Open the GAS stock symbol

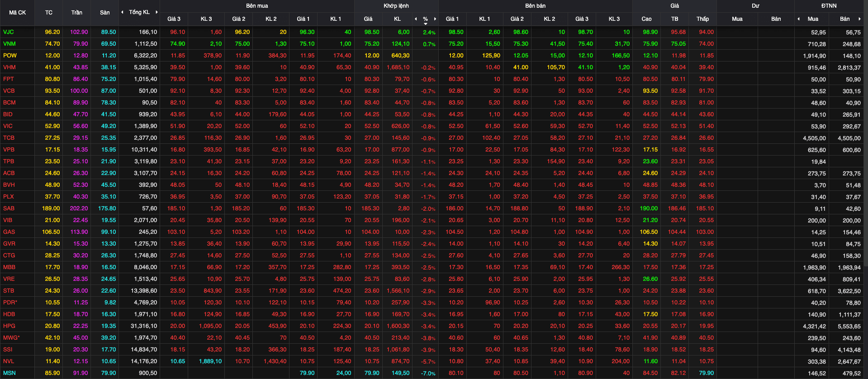9,232
